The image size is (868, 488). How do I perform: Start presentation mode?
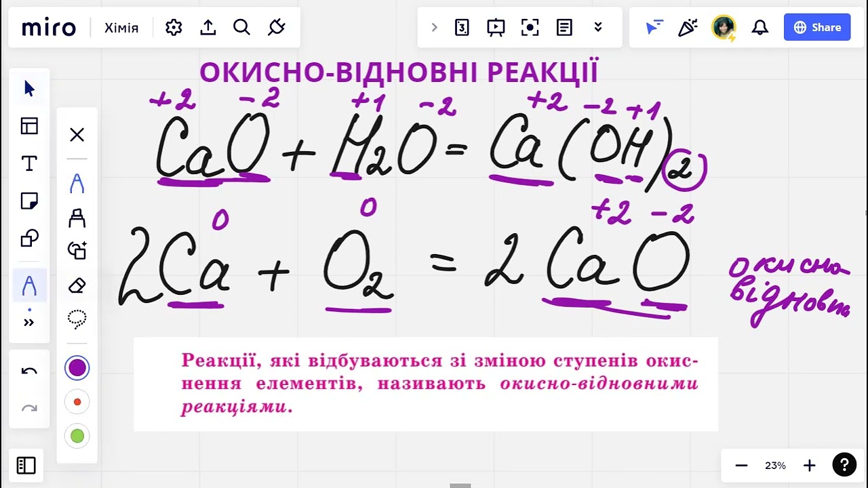click(x=496, y=27)
